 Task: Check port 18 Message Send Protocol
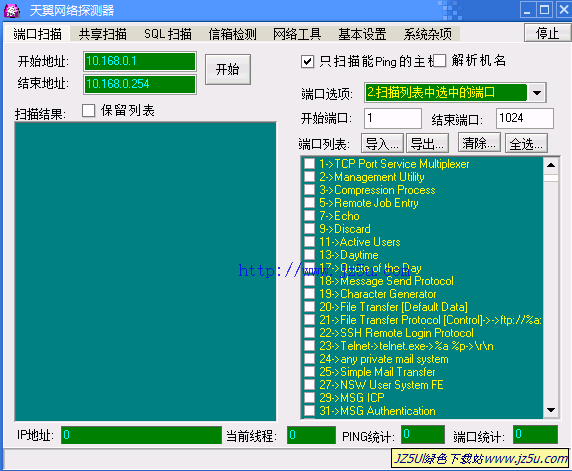309,281
